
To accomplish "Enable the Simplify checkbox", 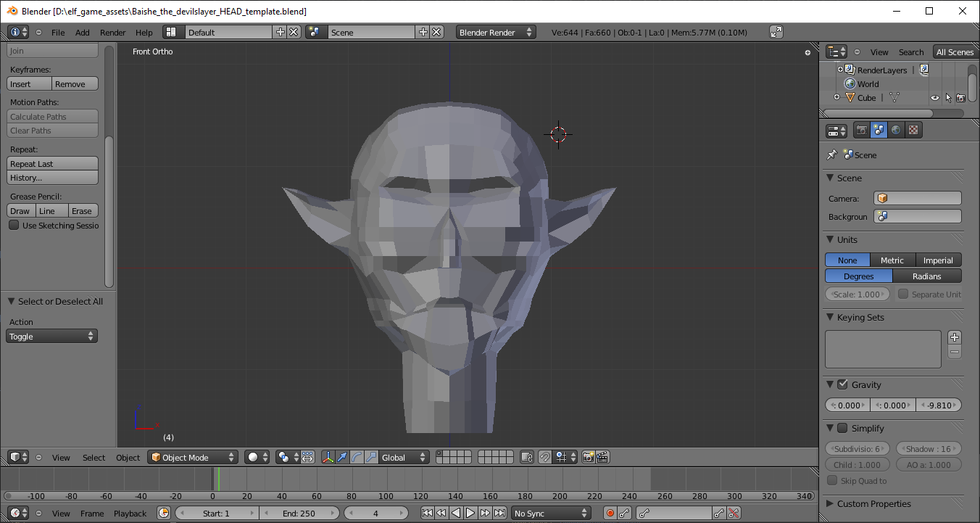I will (842, 428).
